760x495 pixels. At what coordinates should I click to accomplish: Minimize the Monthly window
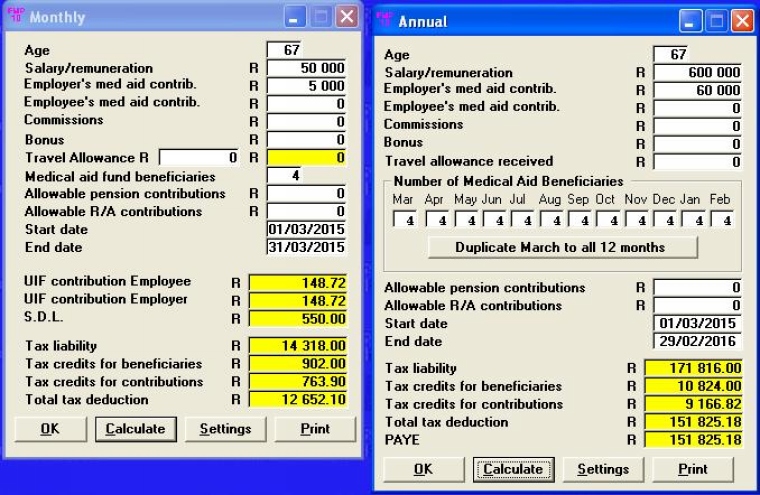295,17
